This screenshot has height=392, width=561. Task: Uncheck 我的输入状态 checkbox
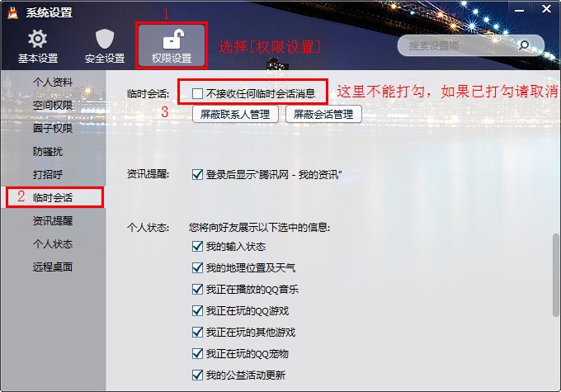click(x=197, y=246)
